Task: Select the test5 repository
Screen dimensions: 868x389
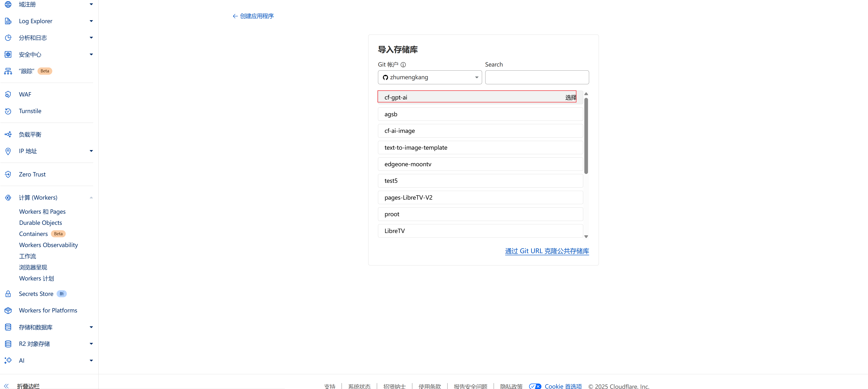Action: [480, 181]
